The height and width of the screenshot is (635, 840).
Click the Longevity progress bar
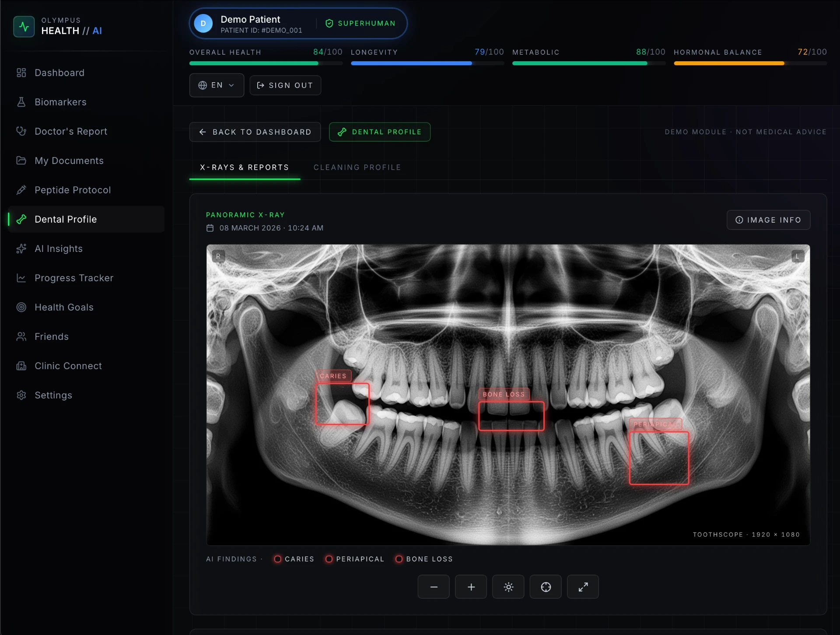[427, 63]
